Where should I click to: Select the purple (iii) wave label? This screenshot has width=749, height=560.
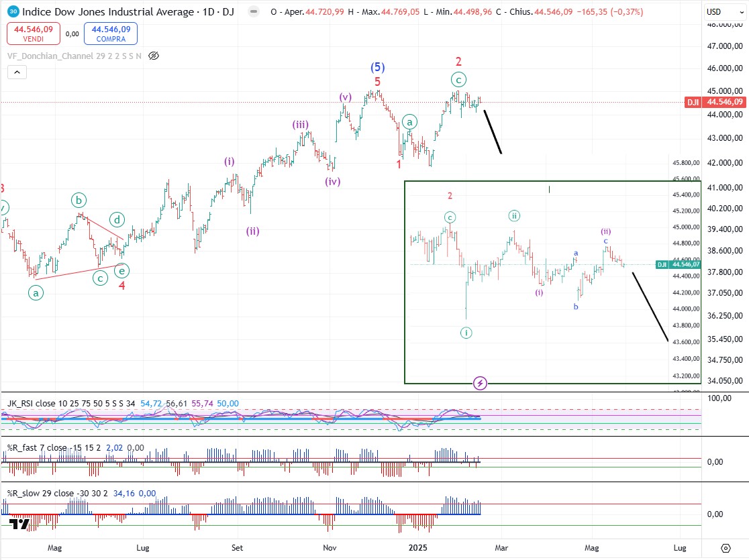(301, 125)
